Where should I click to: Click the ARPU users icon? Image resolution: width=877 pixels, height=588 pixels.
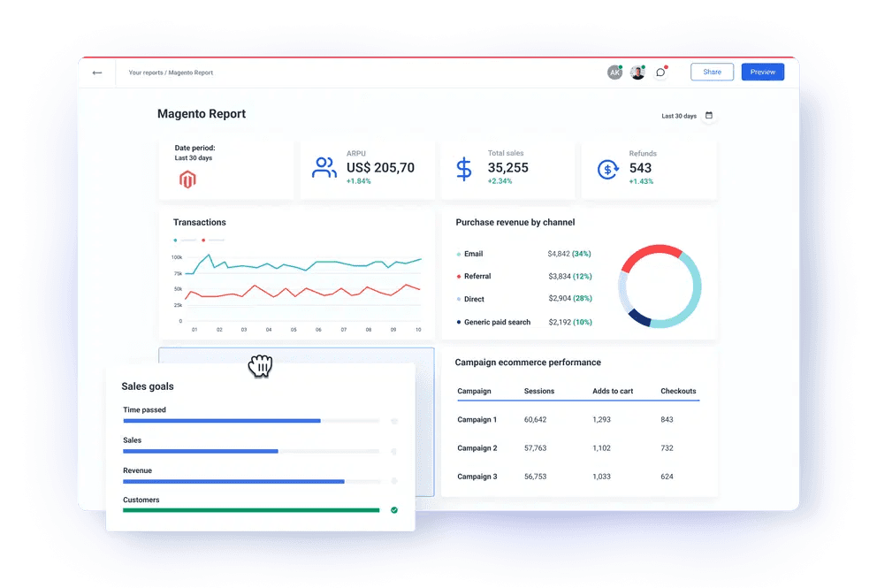[324, 167]
